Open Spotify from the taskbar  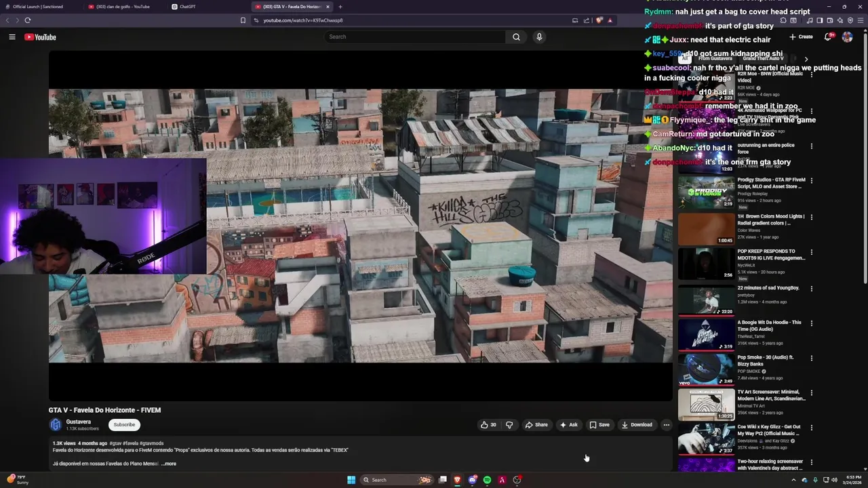click(487, 480)
